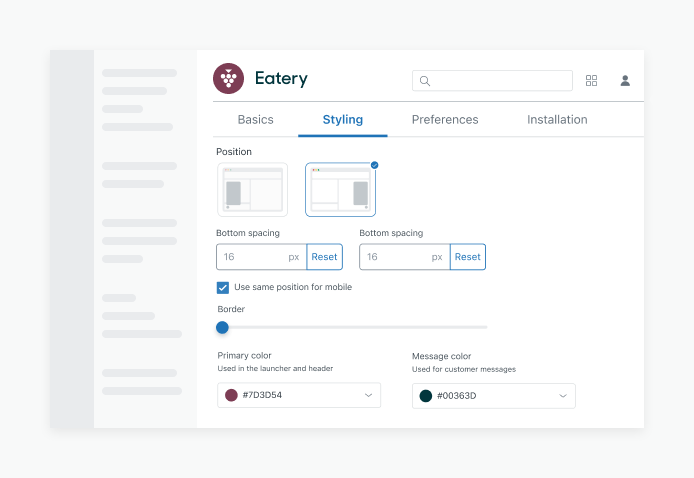The height and width of the screenshot is (478, 694).
Task: Select the Styling tab
Action: (x=343, y=120)
